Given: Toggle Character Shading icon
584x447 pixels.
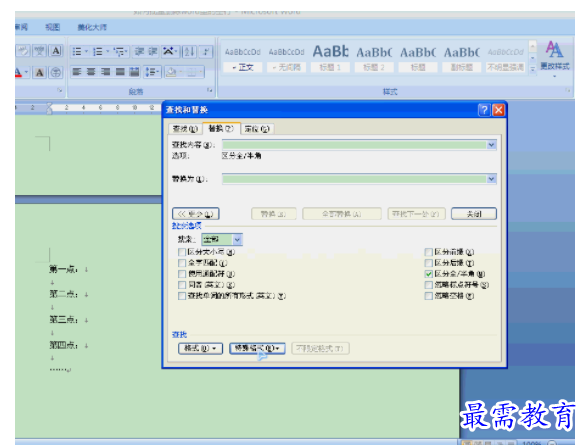Looking at the screenshot, I should (x=39, y=72).
